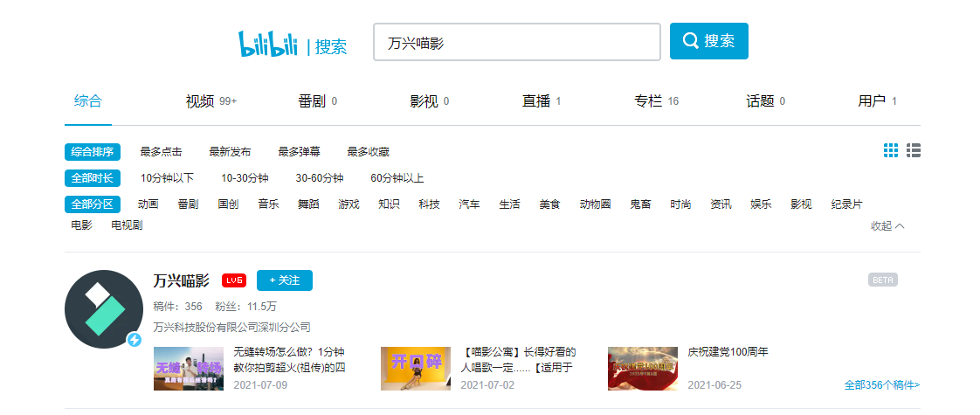This screenshot has height=415, width=980.
Task: Select the 综合 tab
Action: point(87,101)
